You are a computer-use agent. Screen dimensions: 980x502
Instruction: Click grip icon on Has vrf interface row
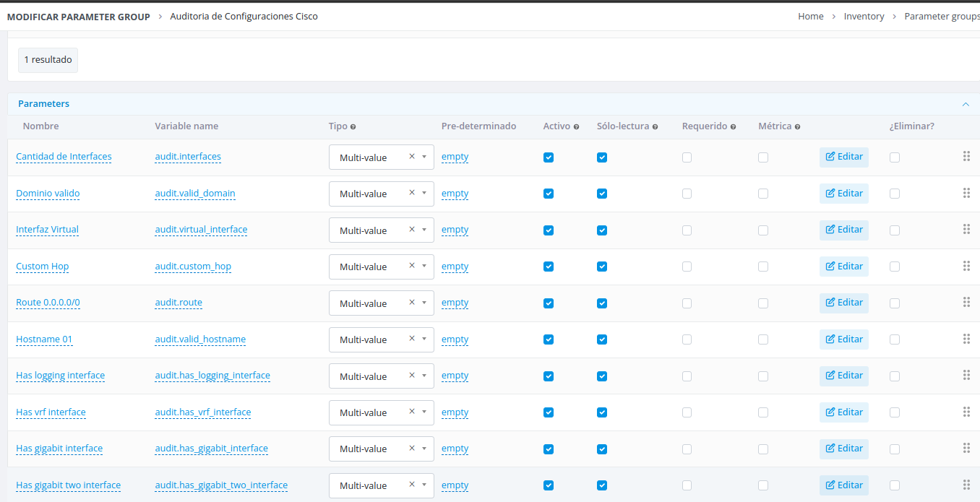[x=966, y=412]
